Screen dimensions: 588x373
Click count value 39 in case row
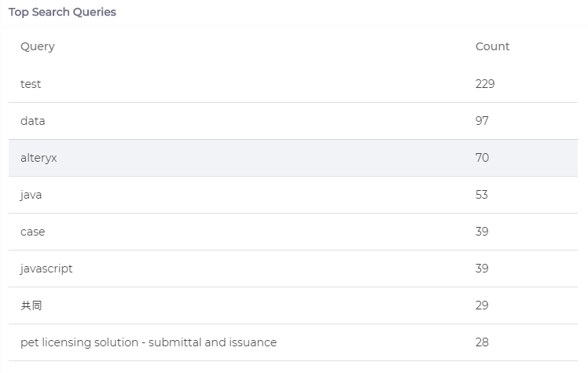pyautogui.click(x=482, y=232)
